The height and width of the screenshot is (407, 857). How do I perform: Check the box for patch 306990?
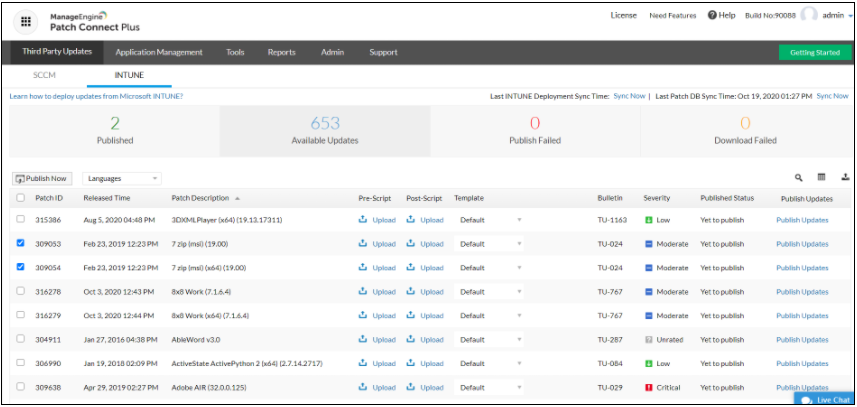[x=20, y=363]
